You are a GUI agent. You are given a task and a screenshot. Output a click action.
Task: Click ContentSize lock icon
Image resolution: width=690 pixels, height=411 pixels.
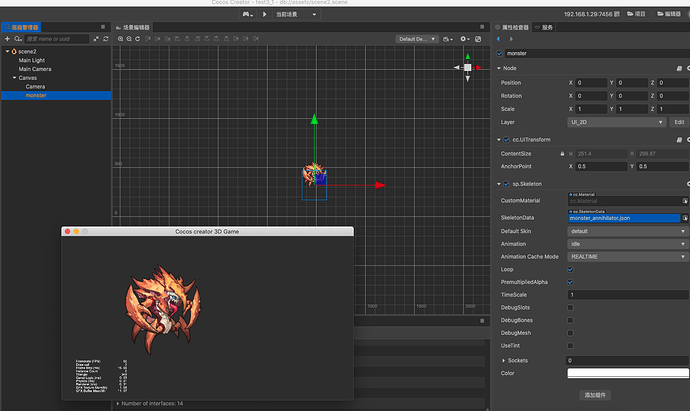pyautogui.click(x=562, y=154)
